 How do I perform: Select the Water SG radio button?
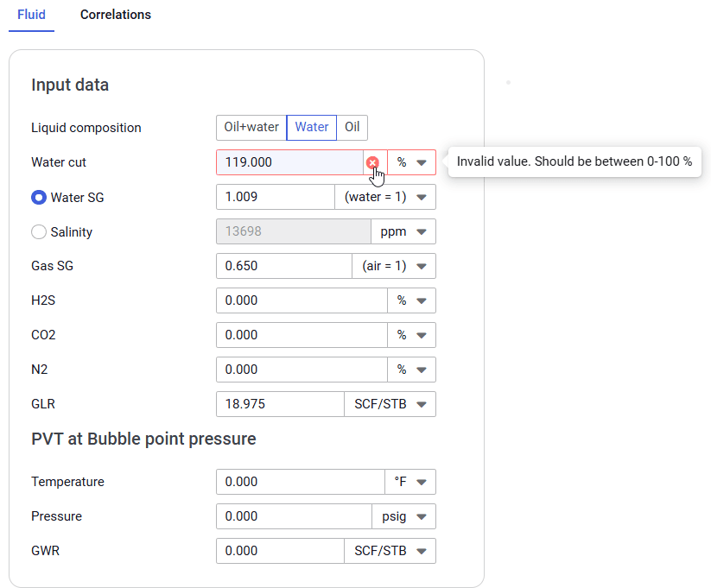click(39, 197)
